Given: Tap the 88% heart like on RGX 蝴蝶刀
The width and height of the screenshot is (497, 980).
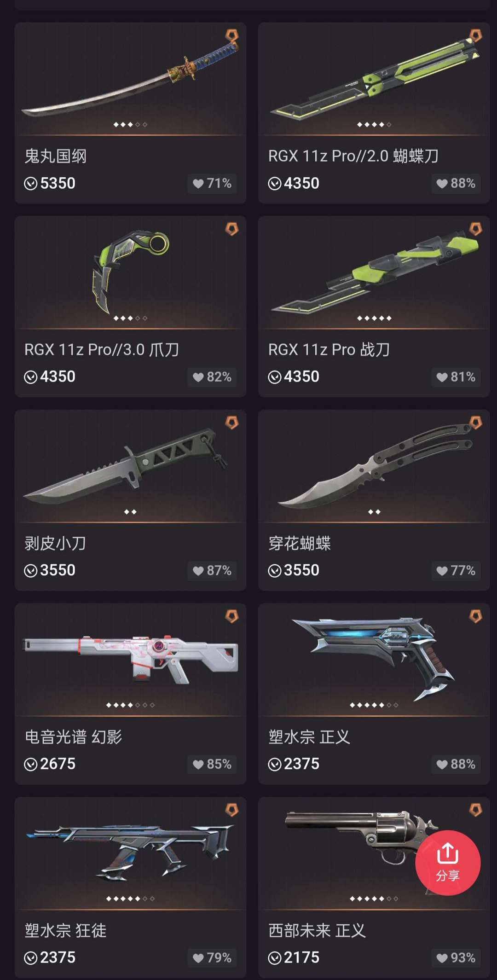Looking at the screenshot, I should (456, 183).
